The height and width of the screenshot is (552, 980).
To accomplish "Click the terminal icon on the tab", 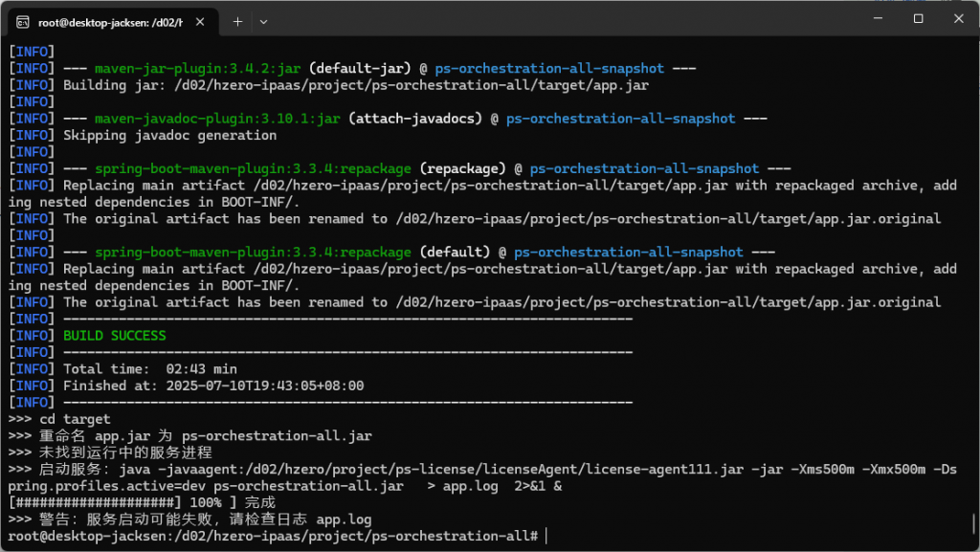I will point(23,21).
